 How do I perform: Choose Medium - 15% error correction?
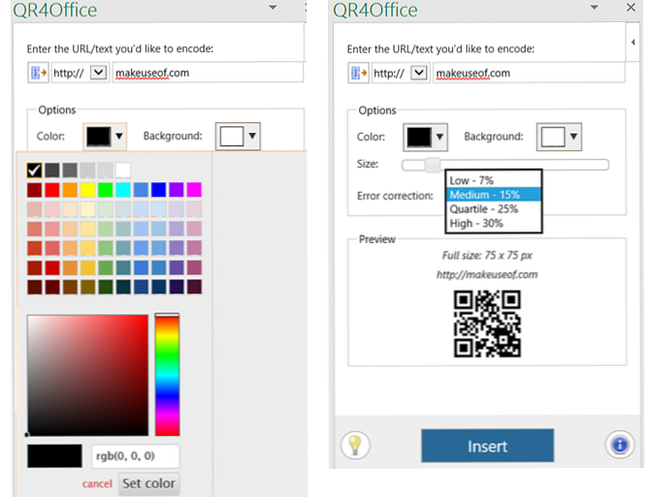tap(484, 194)
